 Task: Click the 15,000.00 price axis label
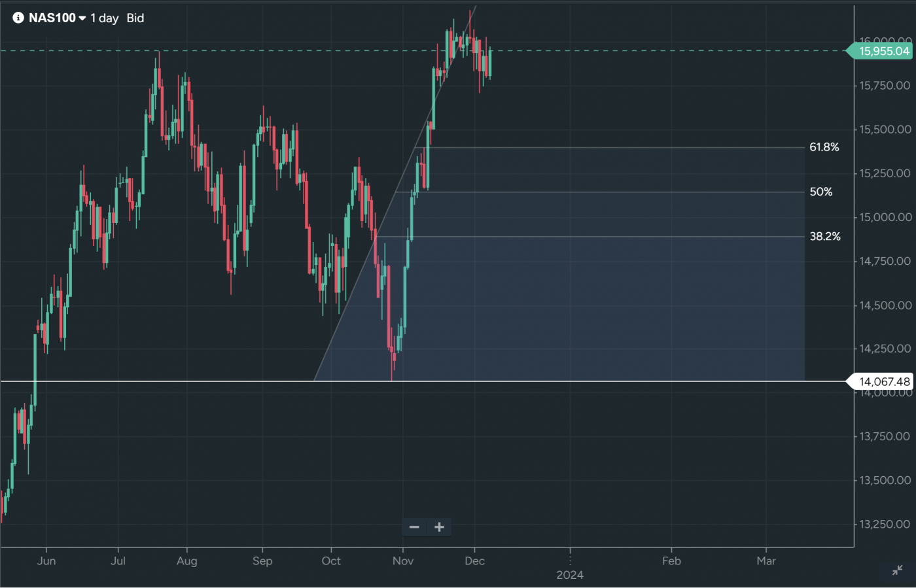coord(885,217)
